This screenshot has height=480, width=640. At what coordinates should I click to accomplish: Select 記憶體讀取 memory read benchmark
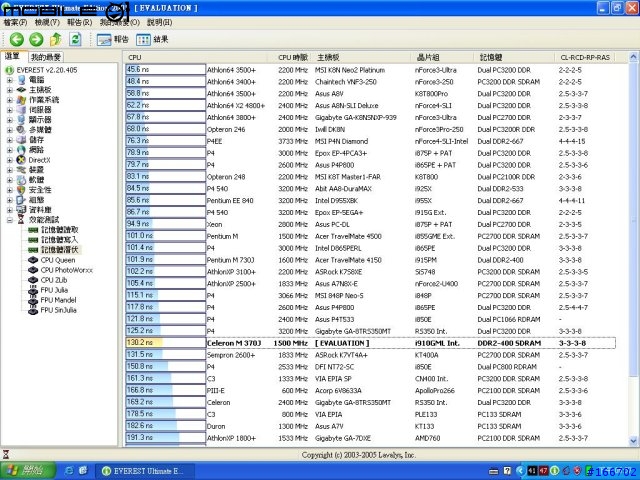point(59,230)
